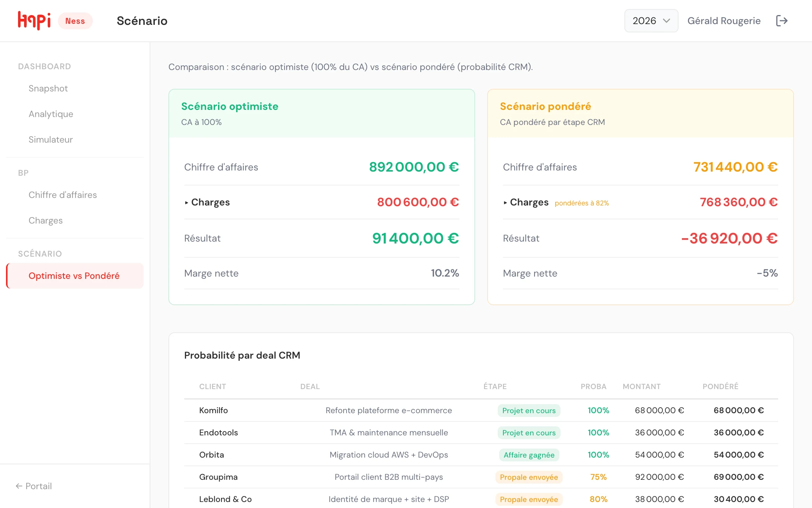The image size is (812, 508).
Task: Select the Komilfo client row
Action: click(481, 411)
